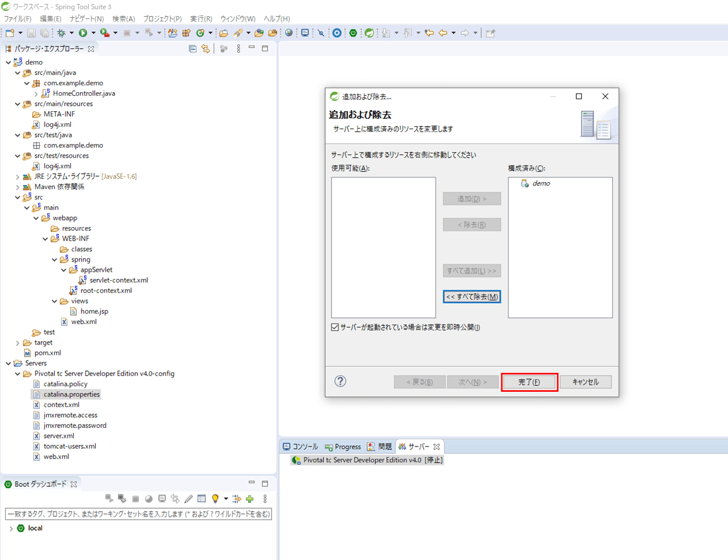
Task: Click the 完了(F) button
Action: coord(529,382)
